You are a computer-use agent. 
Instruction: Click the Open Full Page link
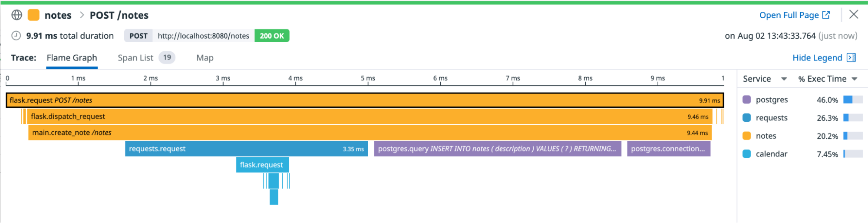coord(789,15)
